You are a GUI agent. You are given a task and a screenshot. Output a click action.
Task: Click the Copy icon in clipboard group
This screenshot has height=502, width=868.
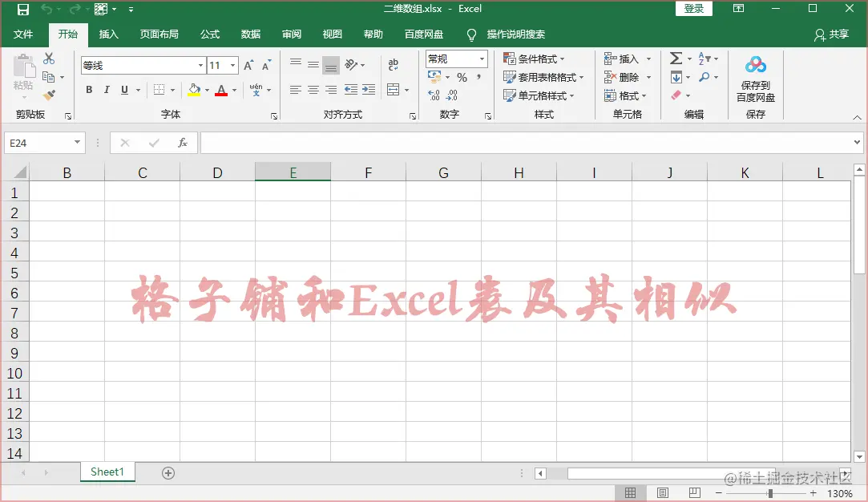coord(48,77)
